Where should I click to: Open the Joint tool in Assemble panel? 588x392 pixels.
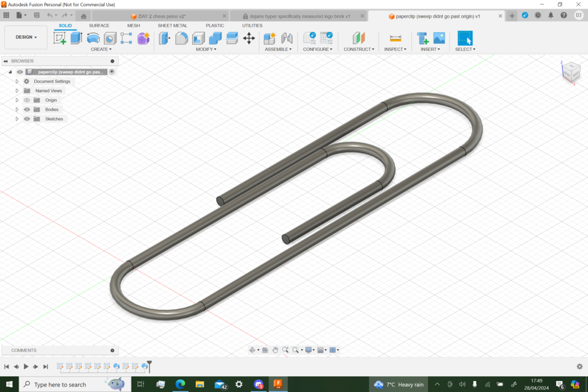(x=288, y=37)
